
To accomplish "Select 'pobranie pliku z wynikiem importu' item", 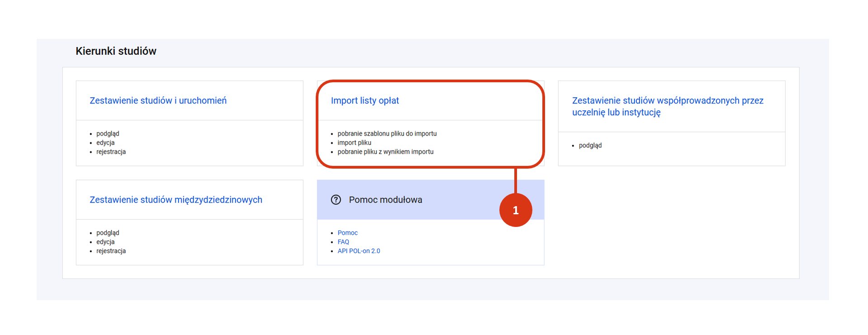I will [x=385, y=151].
